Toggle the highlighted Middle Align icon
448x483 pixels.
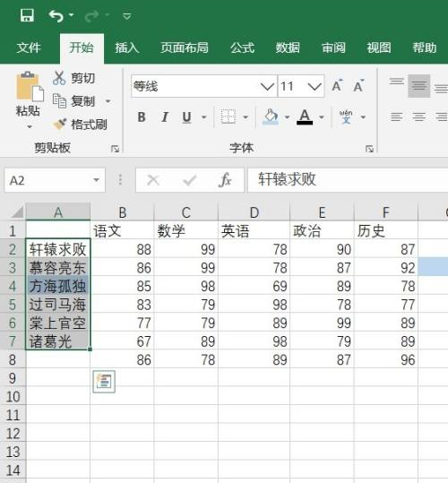pyautogui.click(x=419, y=86)
